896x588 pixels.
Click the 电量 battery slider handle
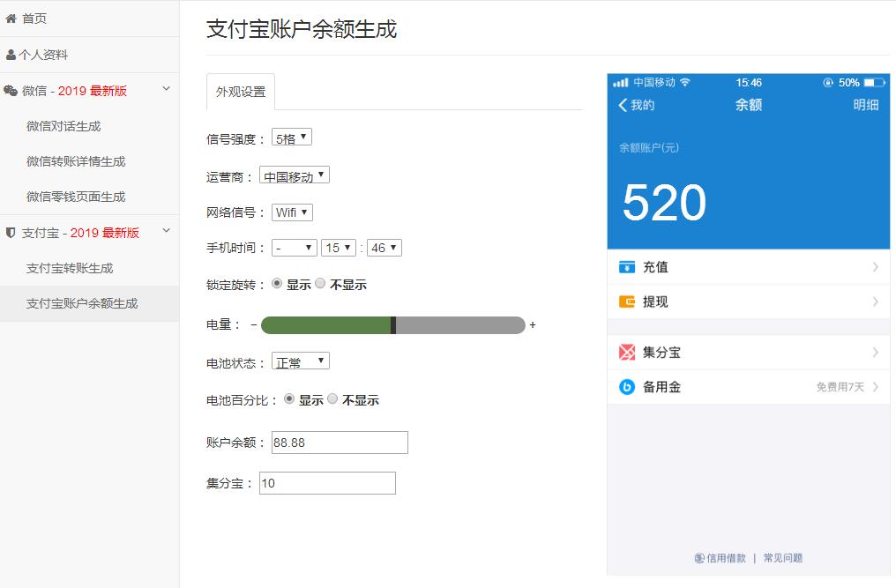coord(393,325)
